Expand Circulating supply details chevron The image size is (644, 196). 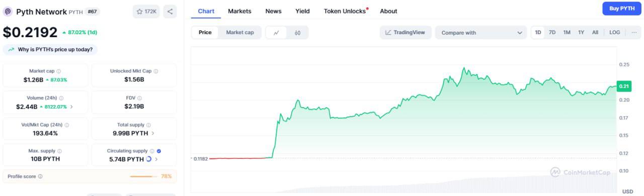click(156, 159)
